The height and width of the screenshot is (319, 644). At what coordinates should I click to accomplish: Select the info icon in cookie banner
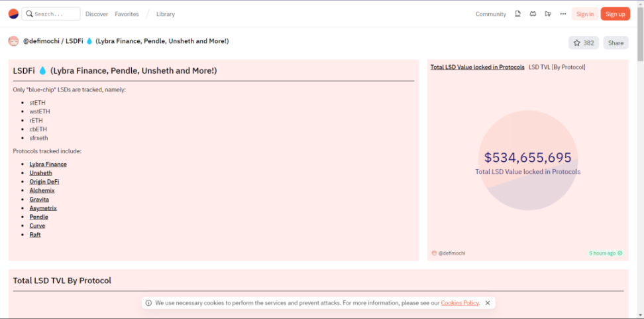(148, 303)
